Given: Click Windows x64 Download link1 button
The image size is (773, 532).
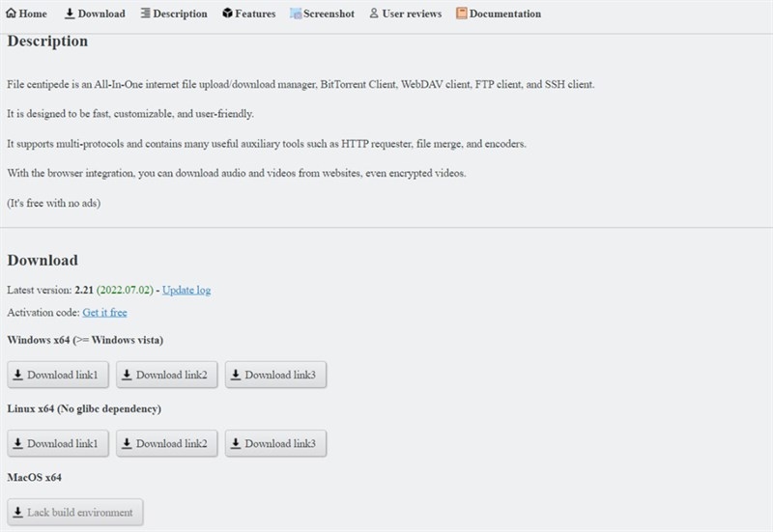Looking at the screenshot, I should [58, 375].
